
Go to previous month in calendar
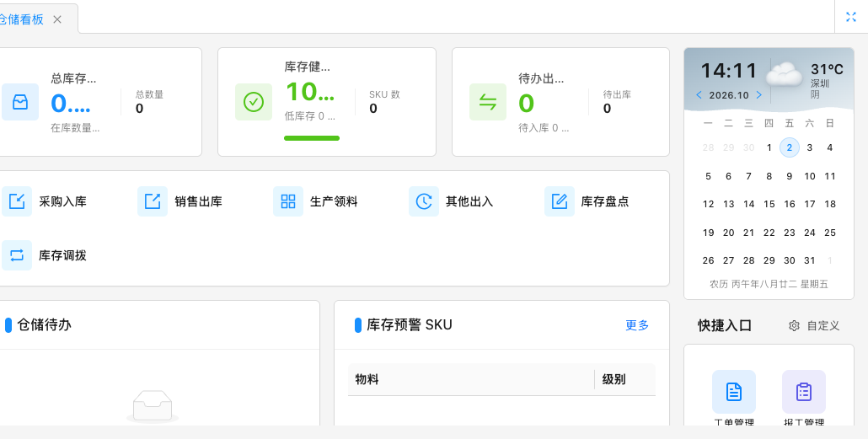coord(699,95)
